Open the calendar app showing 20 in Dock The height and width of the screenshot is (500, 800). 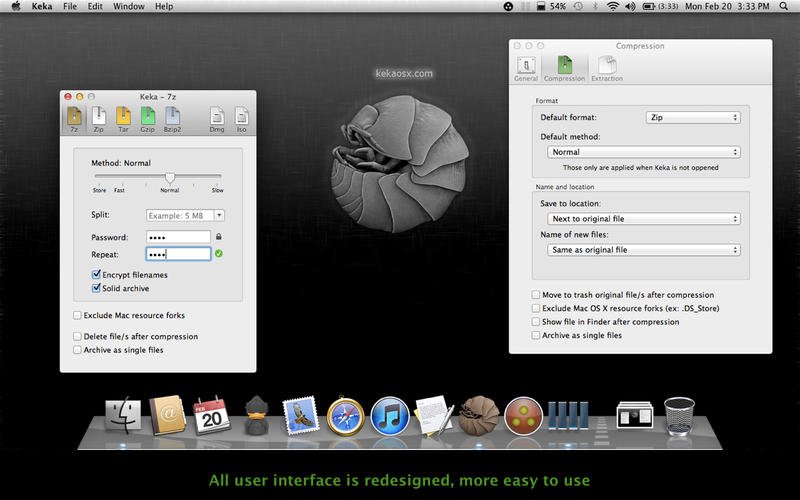tap(211, 415)
